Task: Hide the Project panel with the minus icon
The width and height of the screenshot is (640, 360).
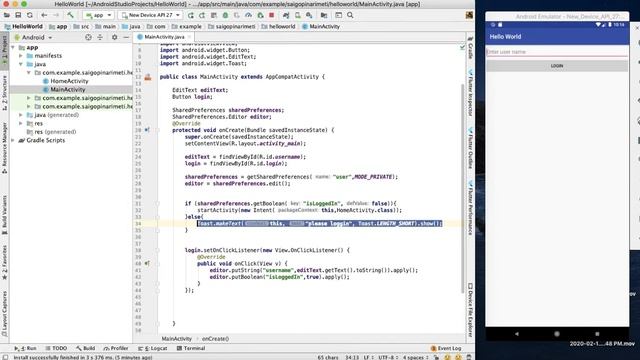Action: coord(126,37)
